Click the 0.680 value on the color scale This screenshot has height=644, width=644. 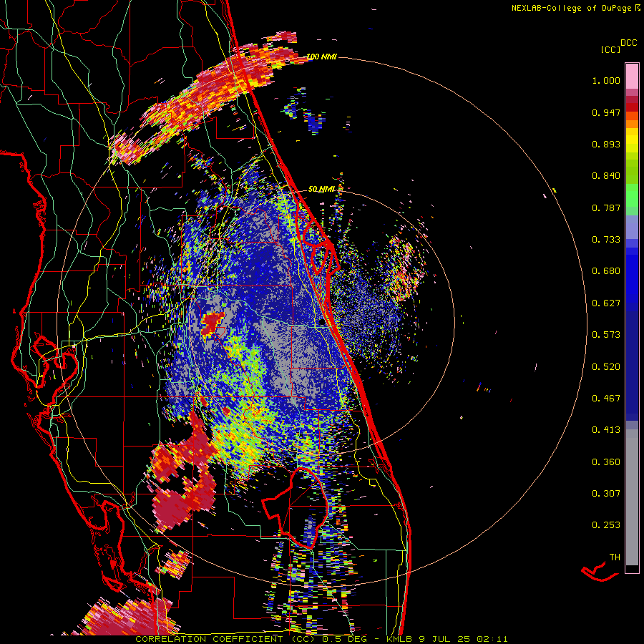(606, 271)
